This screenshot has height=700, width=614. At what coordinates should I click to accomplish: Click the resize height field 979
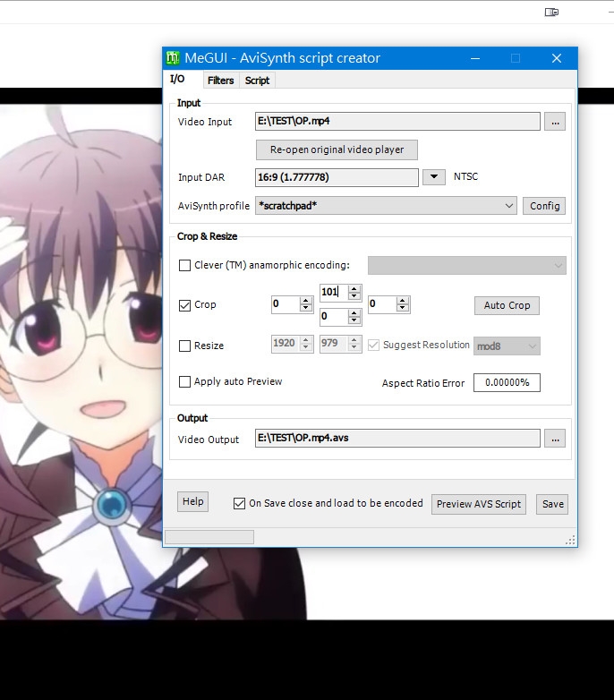(x=334, y=344)
